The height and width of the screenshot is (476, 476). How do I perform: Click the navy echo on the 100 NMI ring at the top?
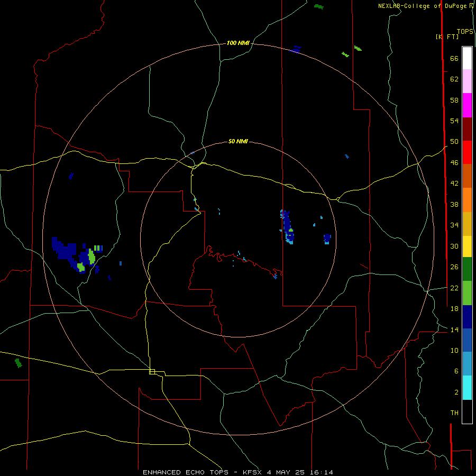tap(295, 49)
